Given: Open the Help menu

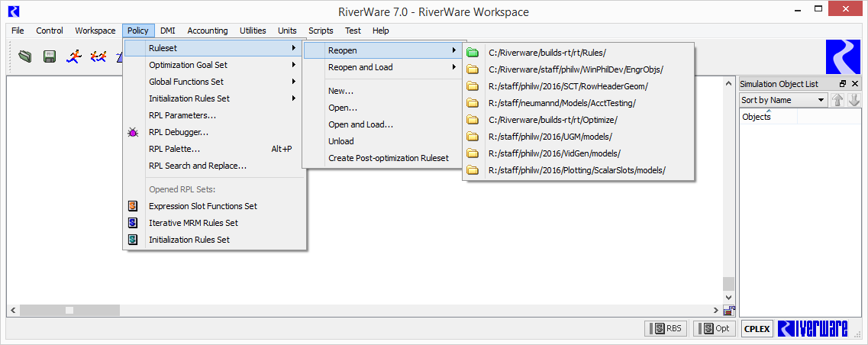Looking at the screenshot, I should (x=381, y=31).
